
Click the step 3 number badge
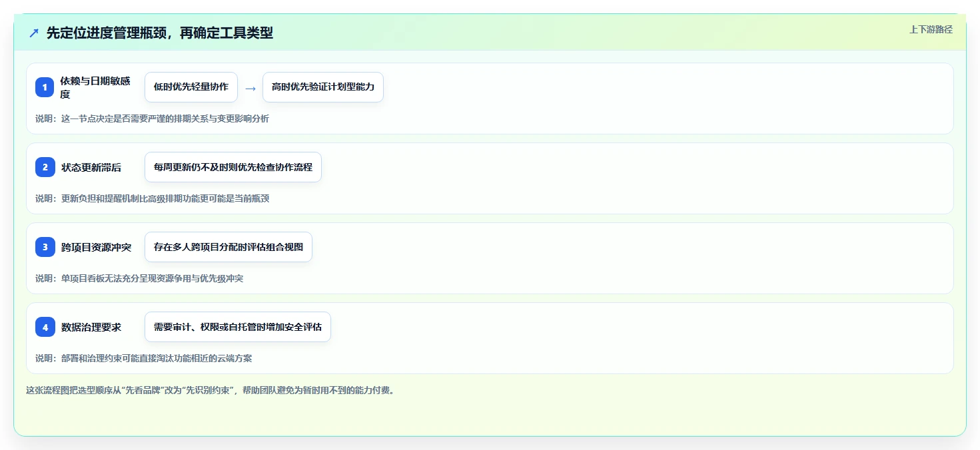[45, 247]
